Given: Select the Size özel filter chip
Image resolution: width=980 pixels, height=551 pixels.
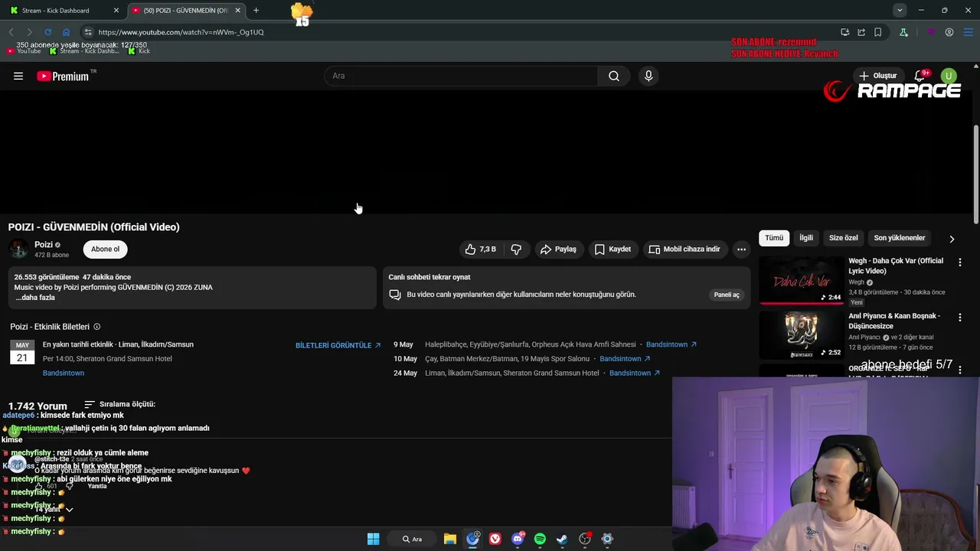Looking at the screenshot, I should point(844,238).
